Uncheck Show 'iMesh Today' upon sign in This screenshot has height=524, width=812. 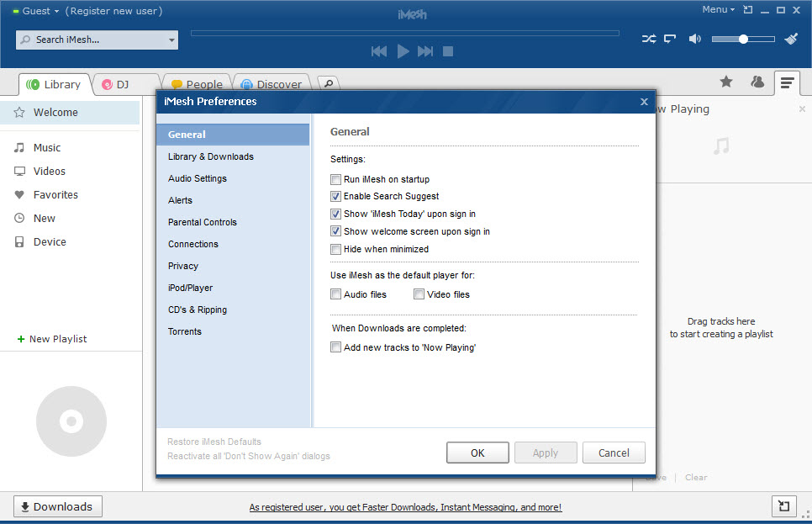click(335, 214)
